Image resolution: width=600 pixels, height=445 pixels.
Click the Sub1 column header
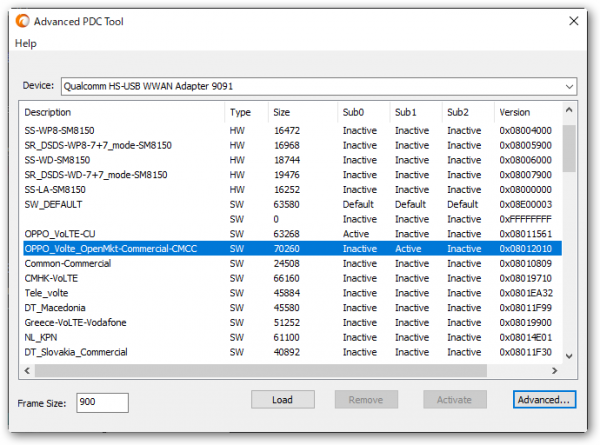click(x=416, y=112)
